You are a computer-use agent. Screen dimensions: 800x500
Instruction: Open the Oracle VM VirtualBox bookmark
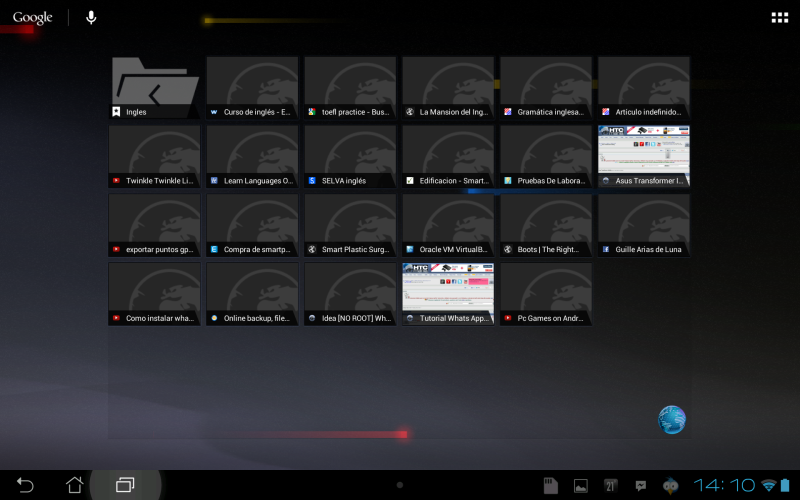click(x=448, y=225)
